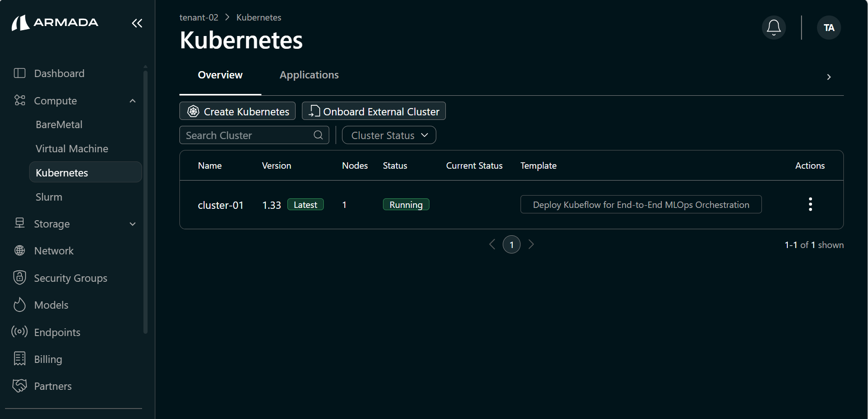The width and height of the screenshot is (868, 419).
Task: Click Deploy Kubeflow template button
Action: [641, 204]
